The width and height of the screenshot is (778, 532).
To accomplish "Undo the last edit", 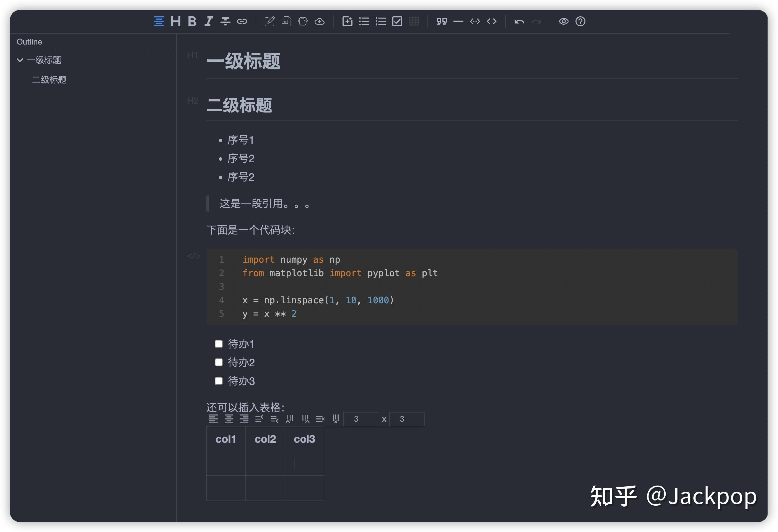I will 519,22.
